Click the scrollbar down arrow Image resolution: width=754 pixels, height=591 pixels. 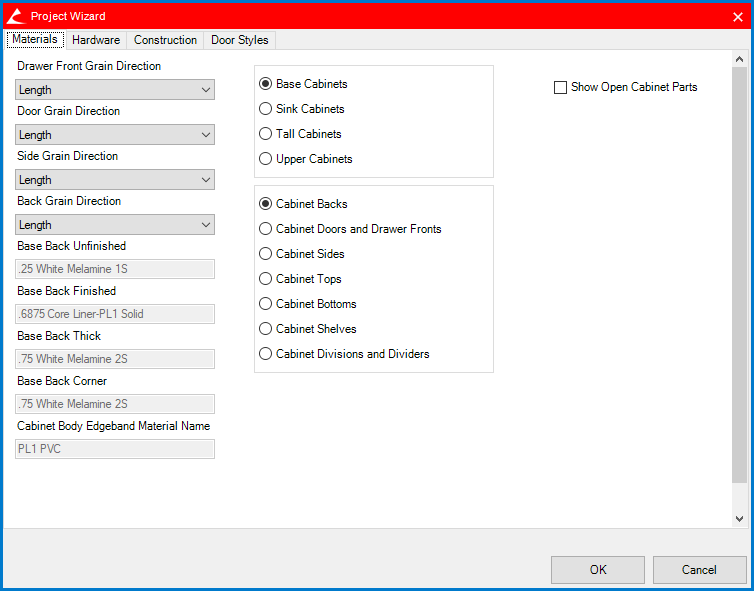point(740,519)
